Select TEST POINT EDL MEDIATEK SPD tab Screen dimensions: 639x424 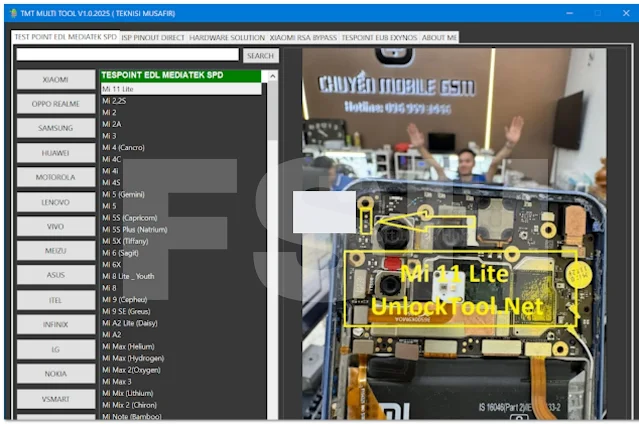click(66, 37)
